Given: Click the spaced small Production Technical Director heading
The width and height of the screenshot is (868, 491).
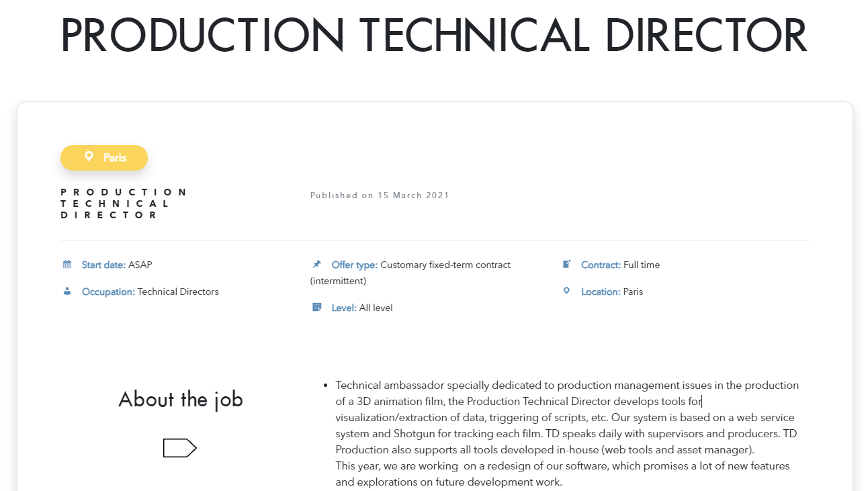Looking at the screenshot, I should [124, 204].
